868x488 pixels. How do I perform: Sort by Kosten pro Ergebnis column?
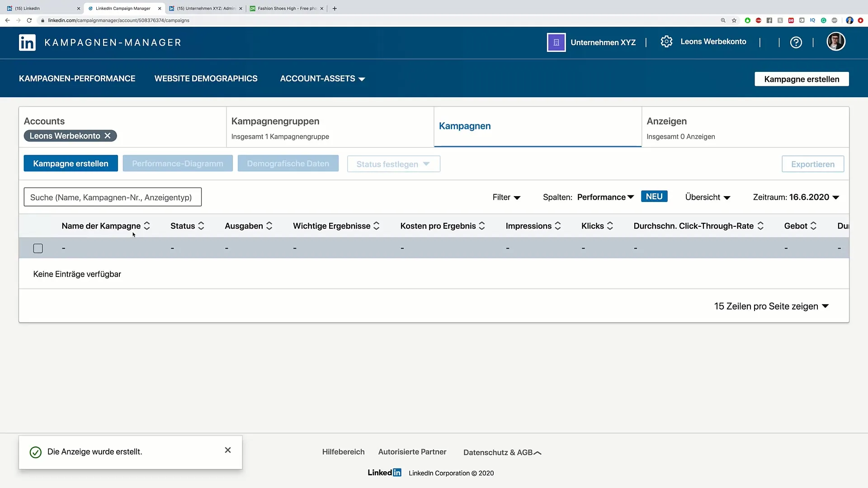pos(482,226)
